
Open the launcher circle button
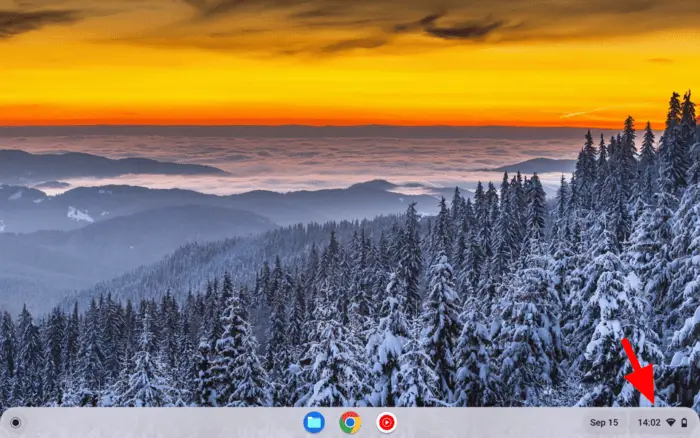coord(16,422)
